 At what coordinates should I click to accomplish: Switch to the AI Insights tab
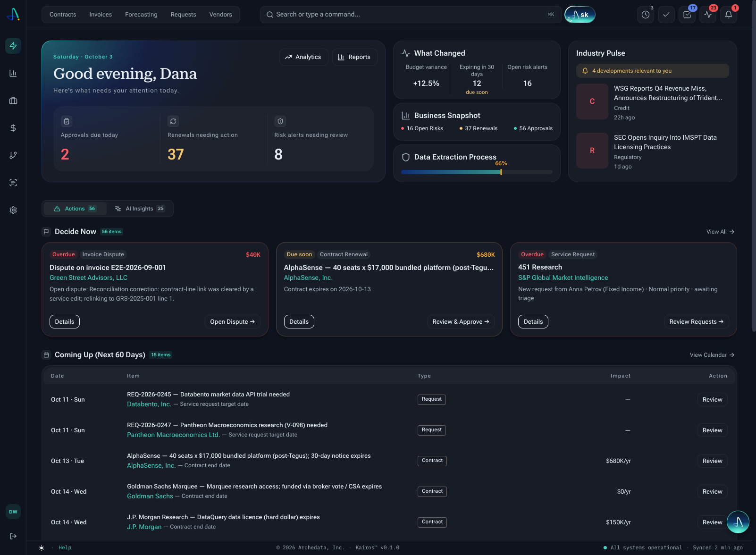click(x=140, y=209)
